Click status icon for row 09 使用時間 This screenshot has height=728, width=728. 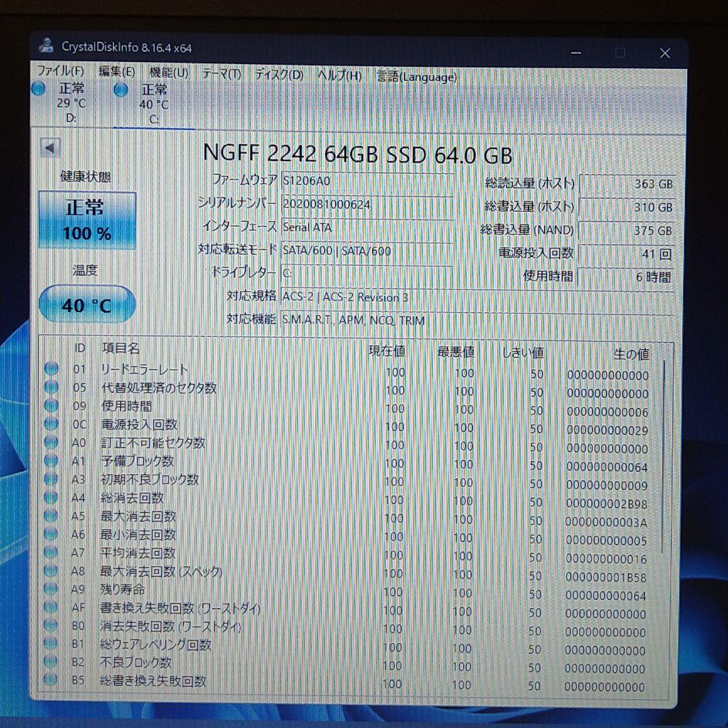[51, 405]
